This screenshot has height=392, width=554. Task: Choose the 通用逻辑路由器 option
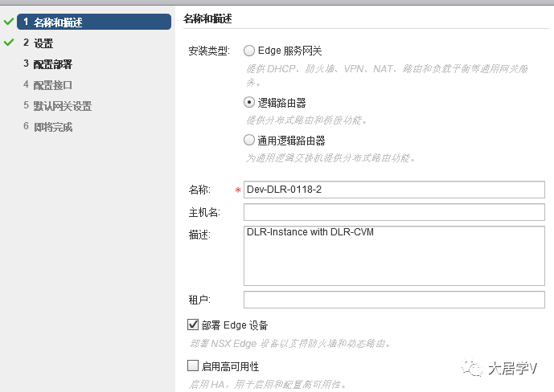tap(249, 140)
